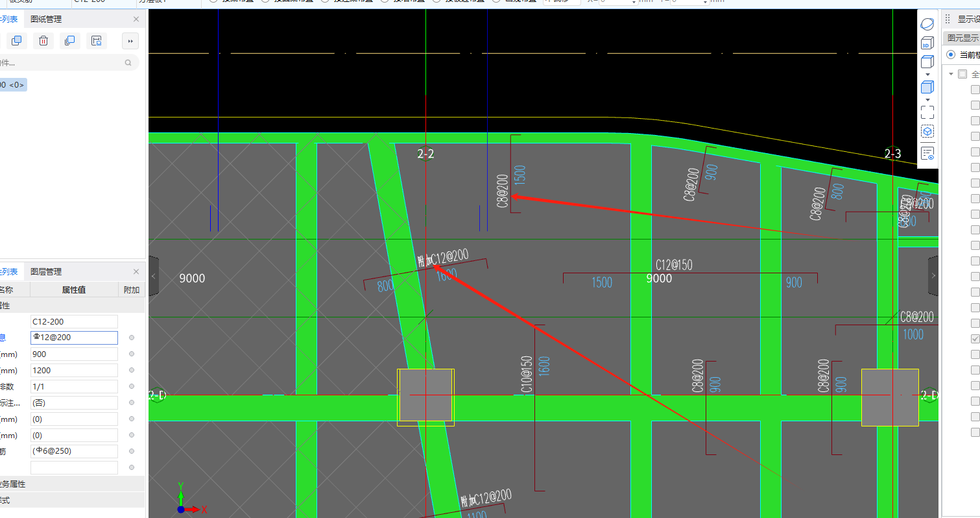This screenshot has height=518, width=980.
Task: Toggle 附加 circle for the 900 row
Action: (132, 354)
